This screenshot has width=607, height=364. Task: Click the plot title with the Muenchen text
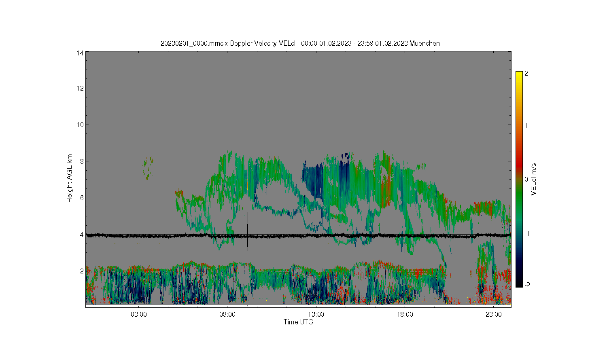coord(300,43)
